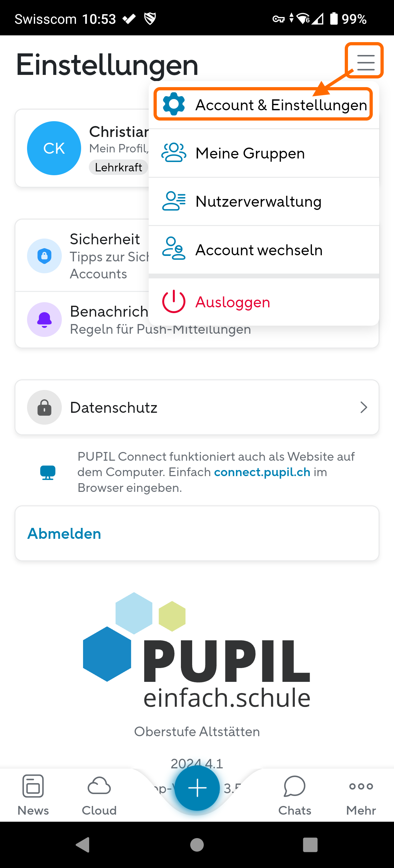Screen dimensions: 394x868
Task: Tap the red Ausloggen power icon
Action: coord(174,302)
